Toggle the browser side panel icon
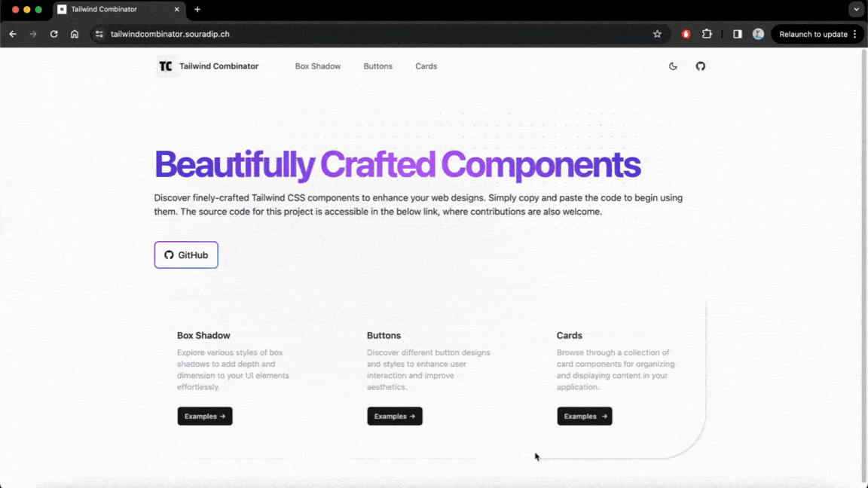Viewport: 868px width, 488px height. pyautogui.click(x=737, y=34)
